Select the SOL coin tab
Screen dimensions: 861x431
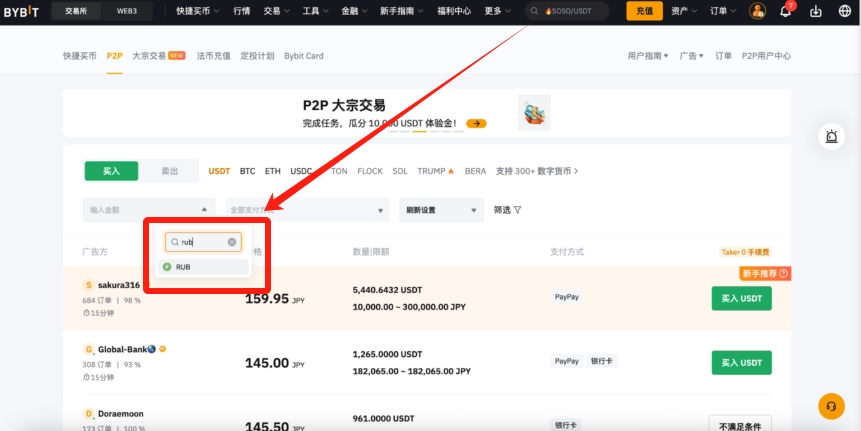(400, 171)
